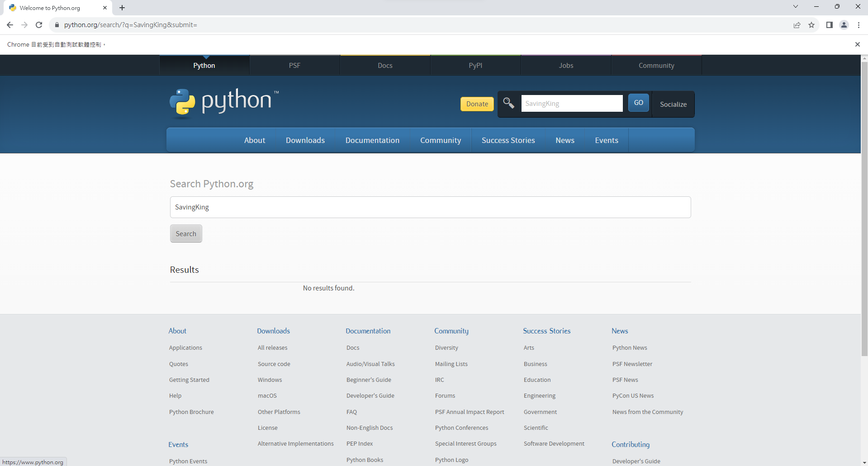
Task: Open the Events navigation menu
Action: click(607, 140)
